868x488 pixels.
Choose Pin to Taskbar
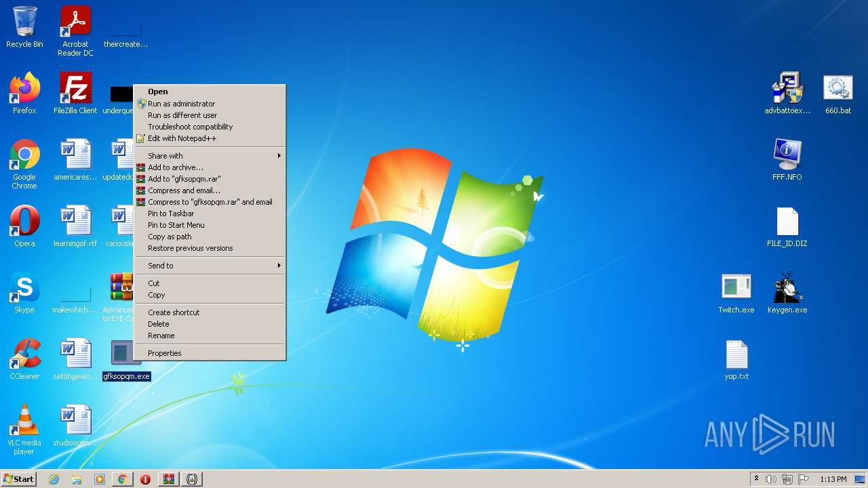(210, 213)
